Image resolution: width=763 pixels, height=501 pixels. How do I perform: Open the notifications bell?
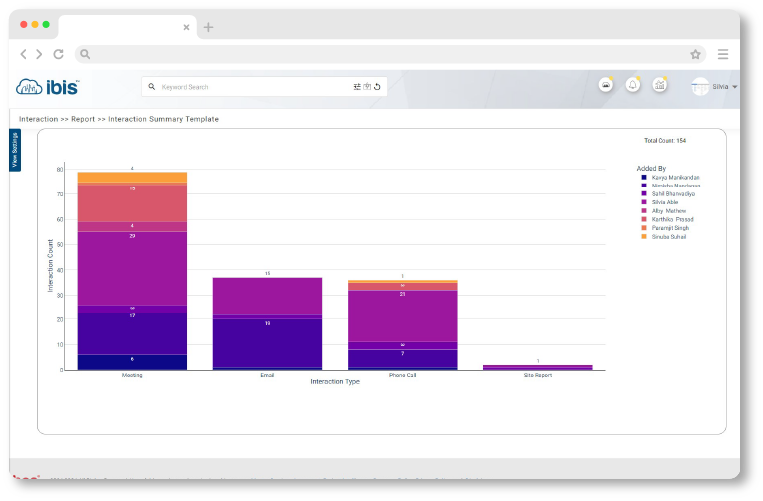click(632, 86)
